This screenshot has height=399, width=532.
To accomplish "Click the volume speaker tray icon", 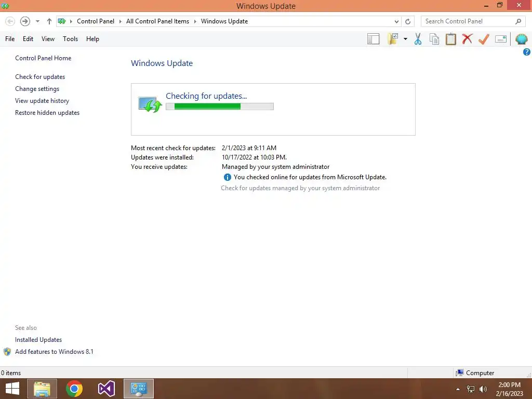I will point(483,389).
